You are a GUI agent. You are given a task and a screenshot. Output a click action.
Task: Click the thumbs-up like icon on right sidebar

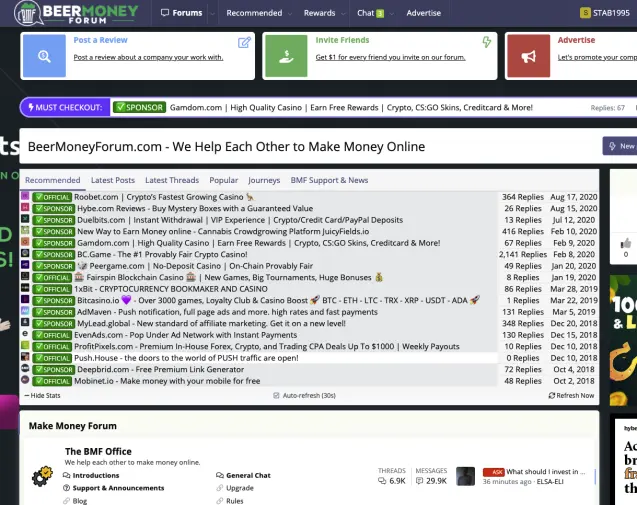tap(626, 243)
